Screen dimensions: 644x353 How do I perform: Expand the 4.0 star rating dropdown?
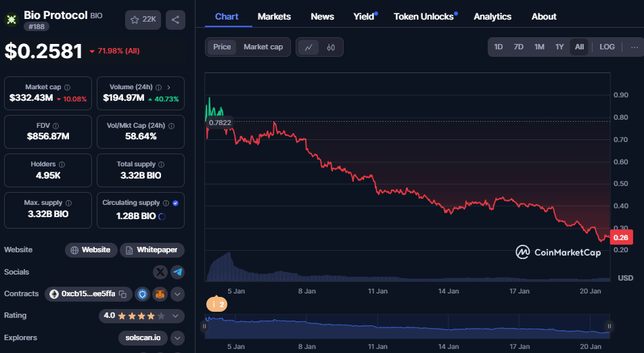(x=176, y=316)
